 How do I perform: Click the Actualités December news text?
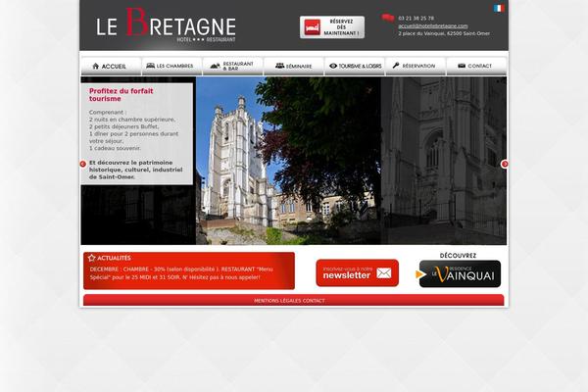181,273
